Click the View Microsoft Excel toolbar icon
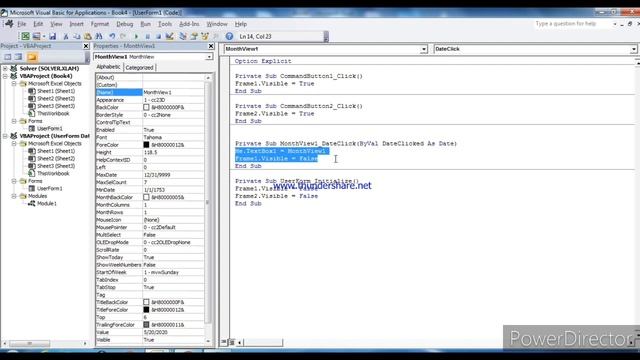Screen dimensions: 640x360 pos(25,36)
